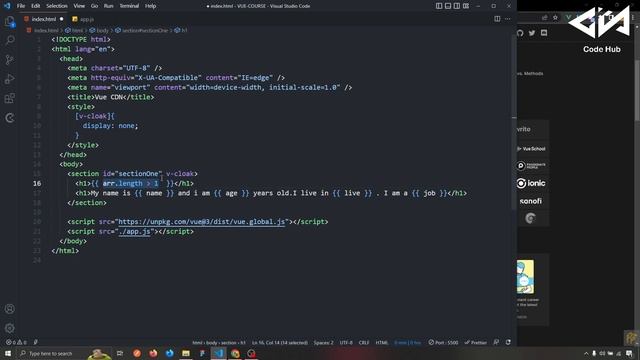Click the Prettier status bar item
The height and width of the screenshot is (360, 640).
[x=476, y=343]
